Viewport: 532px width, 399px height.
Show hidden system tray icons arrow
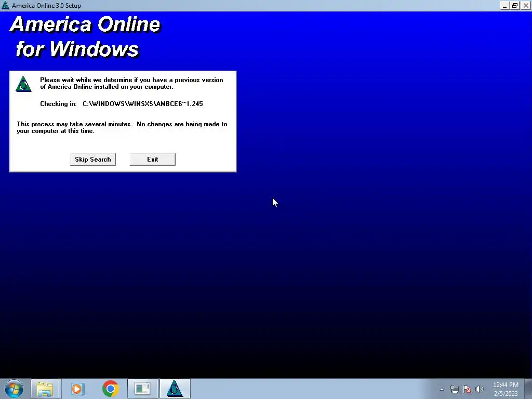click(x=442, y=389)
